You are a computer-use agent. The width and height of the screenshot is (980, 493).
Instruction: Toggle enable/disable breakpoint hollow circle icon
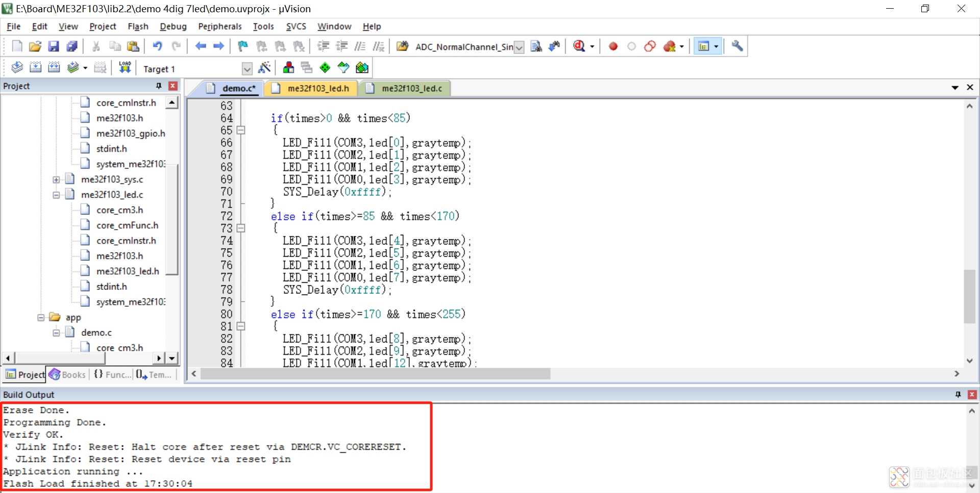point(631,46)
